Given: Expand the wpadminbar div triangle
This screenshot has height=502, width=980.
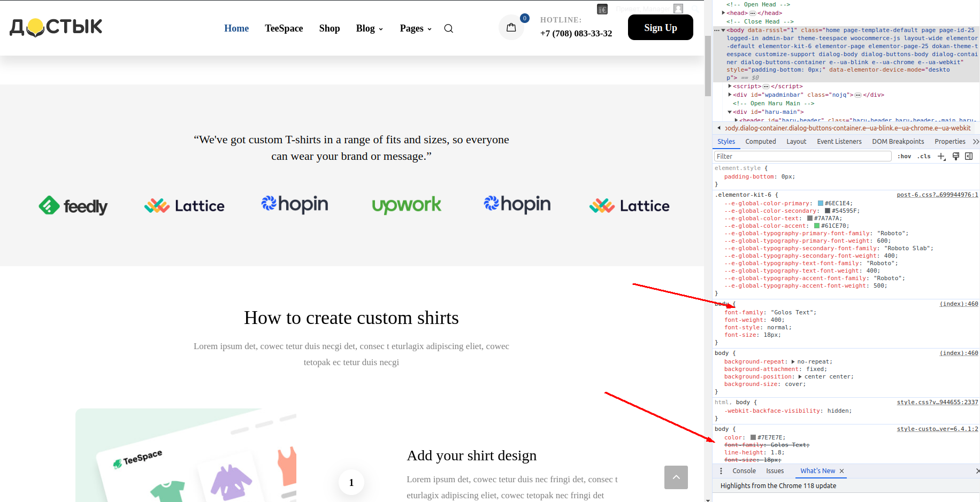Looking at the screenshot, I should (730, 95).
